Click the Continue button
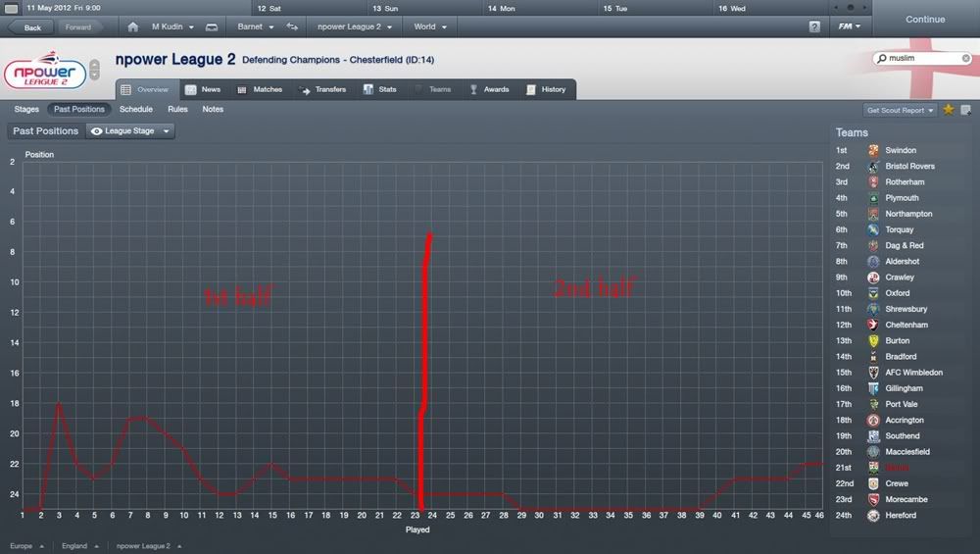The image size is (980, 554). [x=925, y=20]
